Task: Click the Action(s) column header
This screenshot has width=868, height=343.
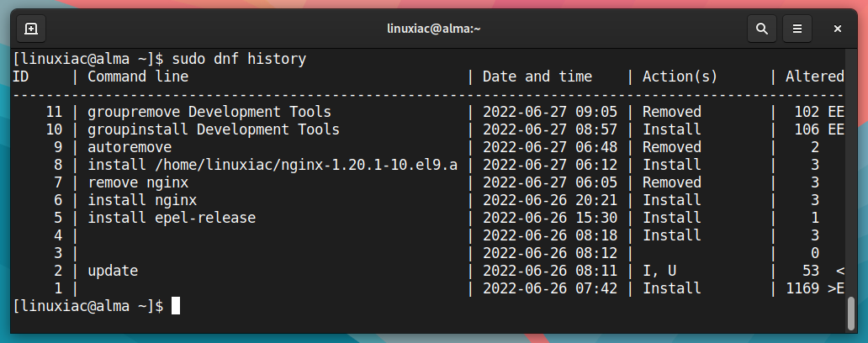Action: coord(680,77)
